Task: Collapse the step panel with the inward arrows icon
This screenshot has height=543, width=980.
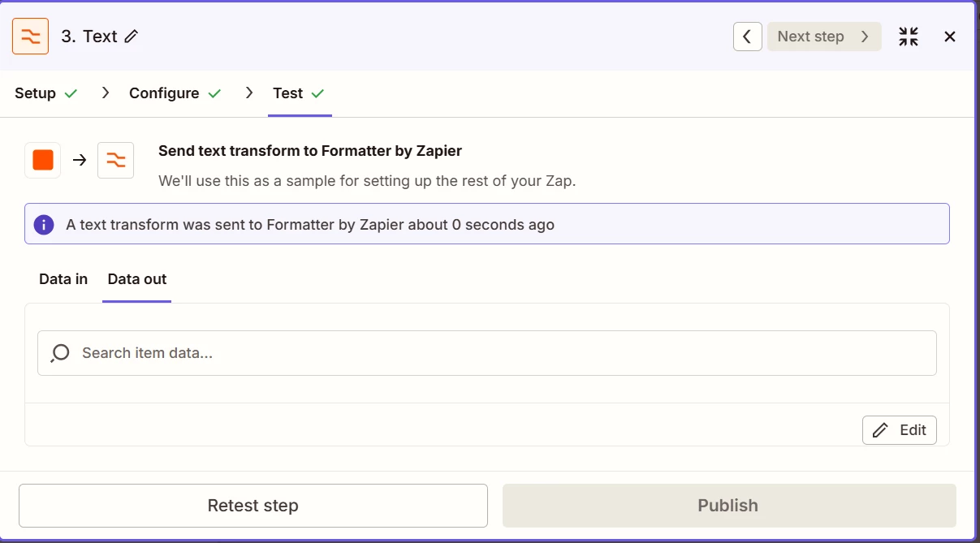Action: point(909,37)
